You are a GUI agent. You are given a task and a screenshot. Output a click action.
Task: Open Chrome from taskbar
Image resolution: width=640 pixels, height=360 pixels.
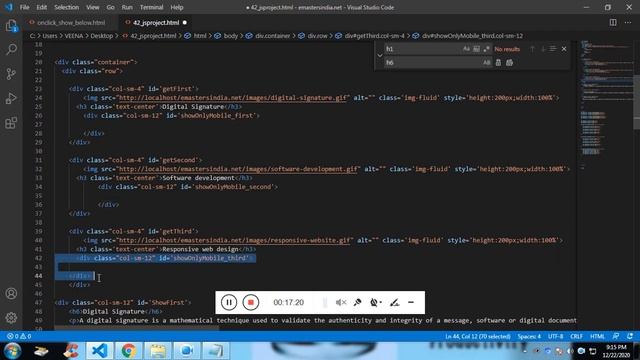click(x=128, y=351)
